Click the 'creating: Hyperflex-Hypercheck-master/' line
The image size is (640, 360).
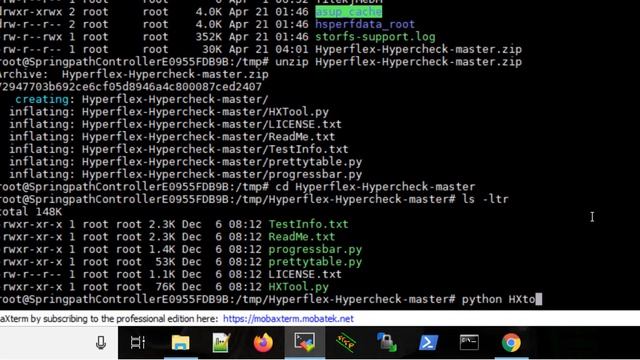tap(142, 100)
